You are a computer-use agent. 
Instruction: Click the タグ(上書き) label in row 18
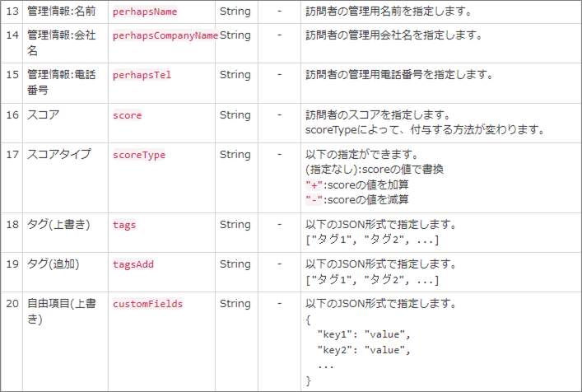(58, 224)
